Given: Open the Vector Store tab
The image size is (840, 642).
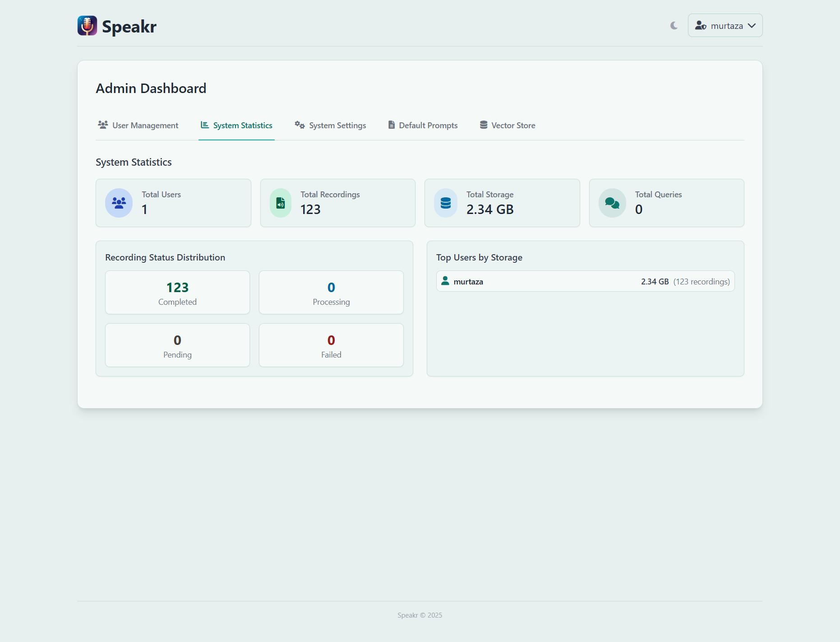Looking at the screenshot, I should point(508,126).
